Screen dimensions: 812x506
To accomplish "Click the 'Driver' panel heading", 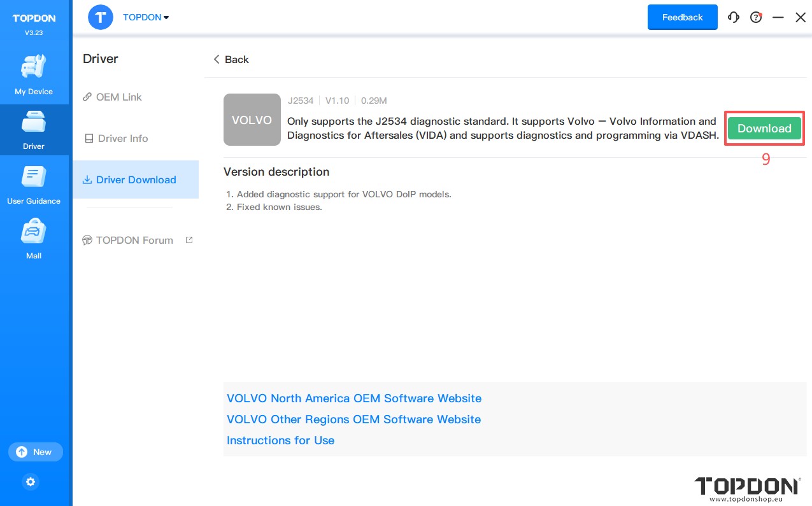I will (x=101, y=59).
